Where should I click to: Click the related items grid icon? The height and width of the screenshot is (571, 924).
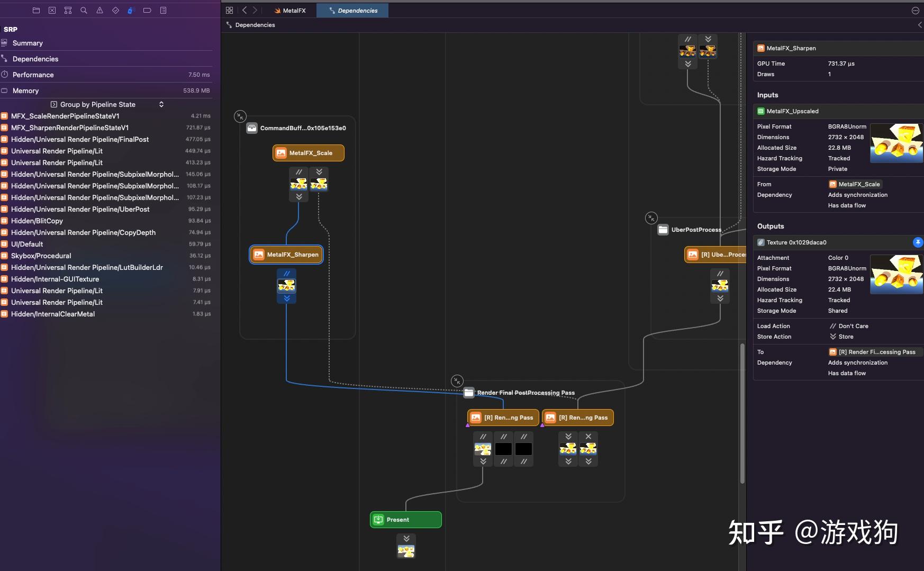[x=229, y=10]
